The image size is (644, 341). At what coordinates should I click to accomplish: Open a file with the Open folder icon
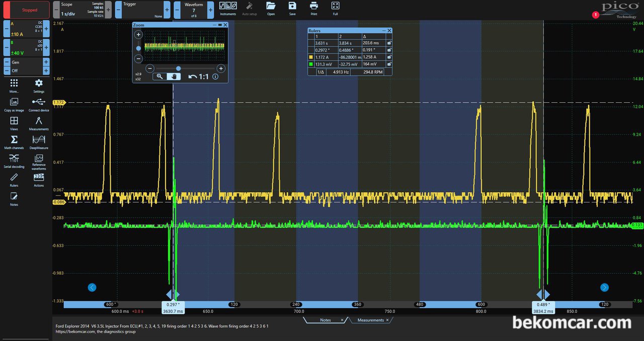click(x=271, y=9)
